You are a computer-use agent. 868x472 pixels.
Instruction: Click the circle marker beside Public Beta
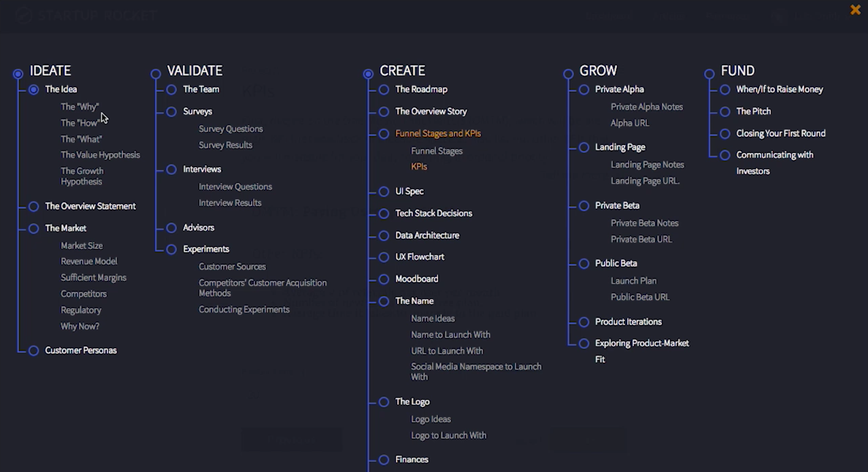[584, 264]
